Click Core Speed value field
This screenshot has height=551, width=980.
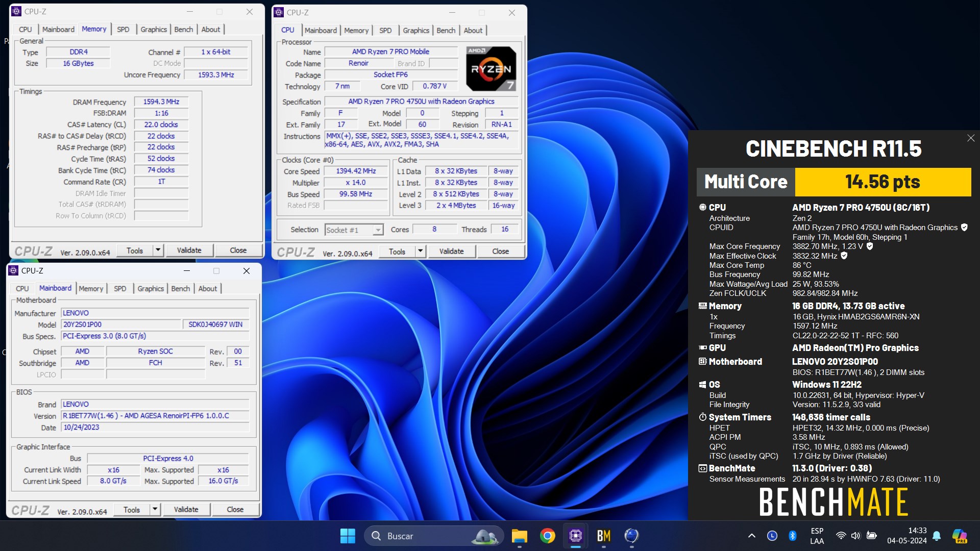click(356, 171)
